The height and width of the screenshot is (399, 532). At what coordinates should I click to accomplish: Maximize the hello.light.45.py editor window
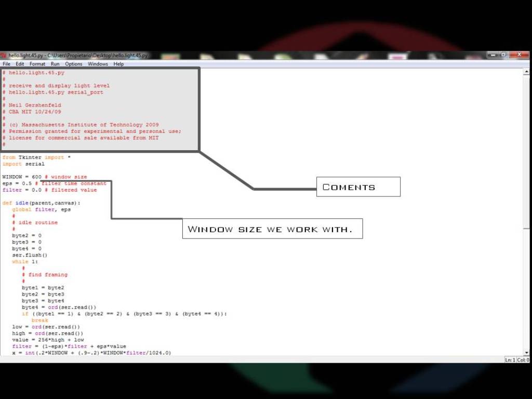[503, 54]
